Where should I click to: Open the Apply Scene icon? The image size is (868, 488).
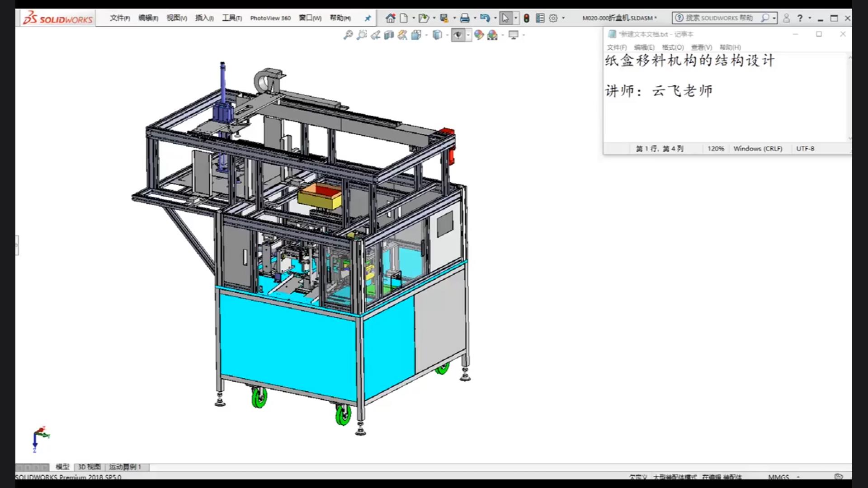point(492,35)
